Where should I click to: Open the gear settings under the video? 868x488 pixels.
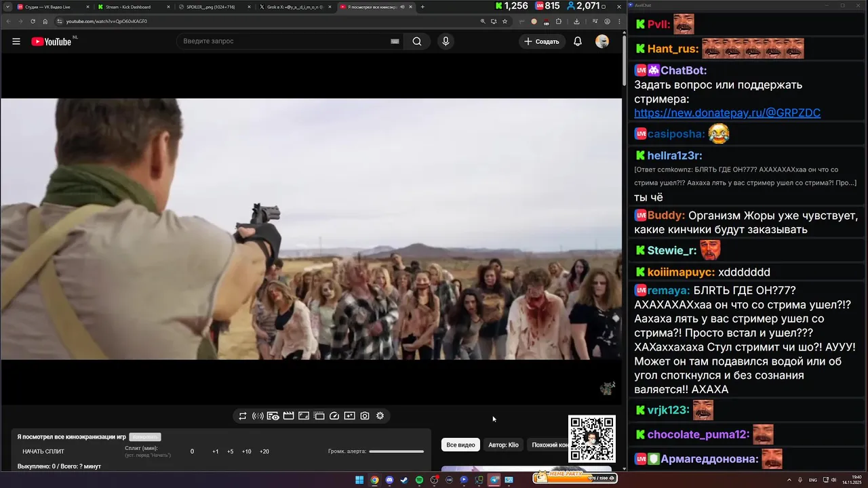point(380,416)
